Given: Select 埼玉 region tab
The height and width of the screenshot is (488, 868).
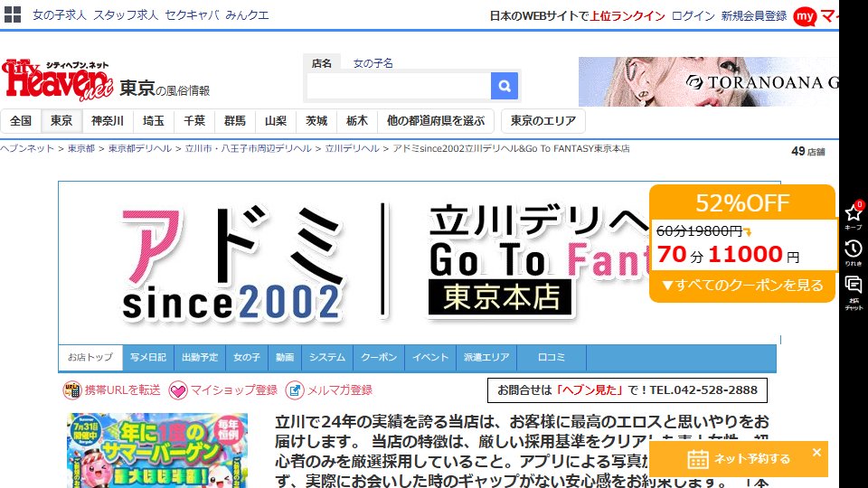Looking at the screenshot, I should (x=154, y=120).
